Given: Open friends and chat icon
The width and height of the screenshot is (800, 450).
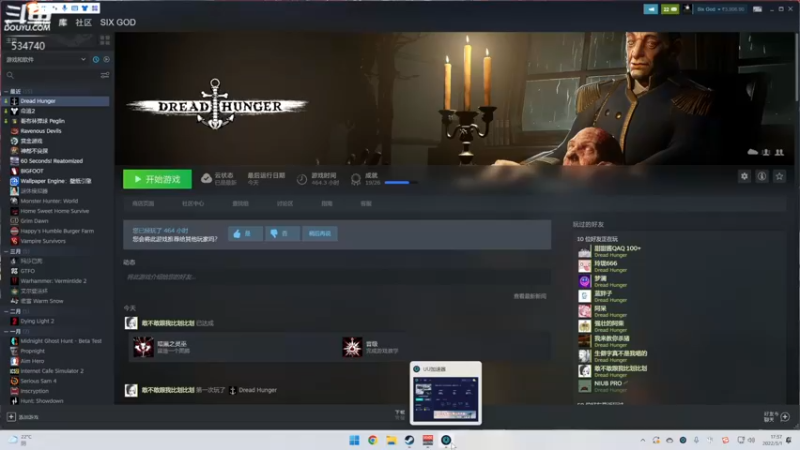Looking at the screenshot, I should (785, 417).
